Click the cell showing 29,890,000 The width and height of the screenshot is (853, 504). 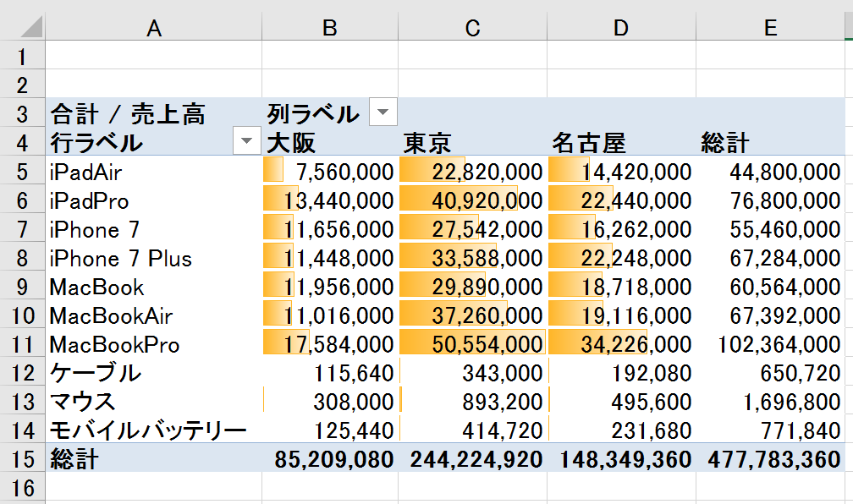(x=473, y=286)
